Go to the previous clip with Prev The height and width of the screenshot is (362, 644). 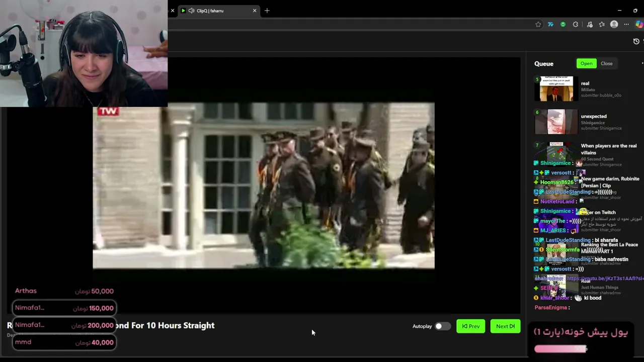point(471,326)
